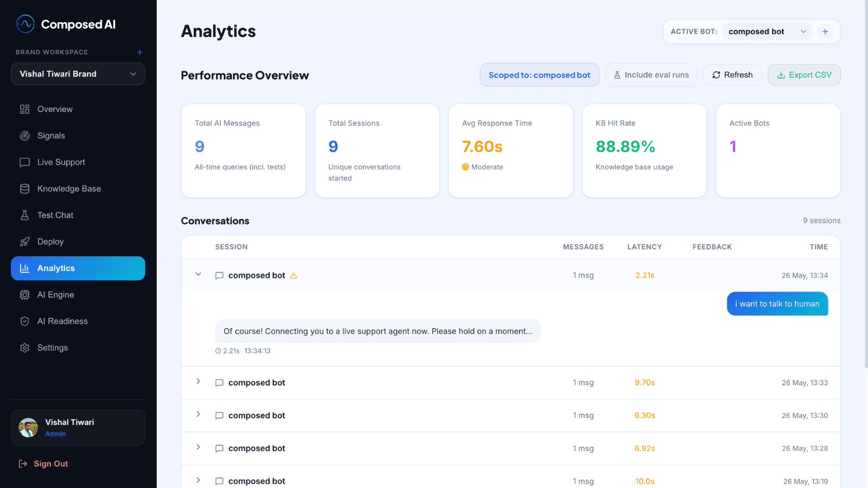Click the orange Moderate status dot
This screenshot has width=868, height=488.
(x=465, y=167)
